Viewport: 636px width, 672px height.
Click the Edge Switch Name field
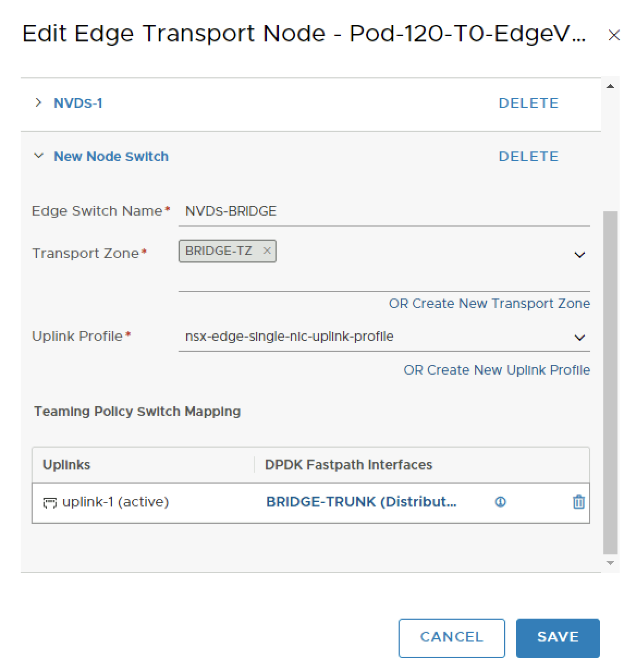384,211
